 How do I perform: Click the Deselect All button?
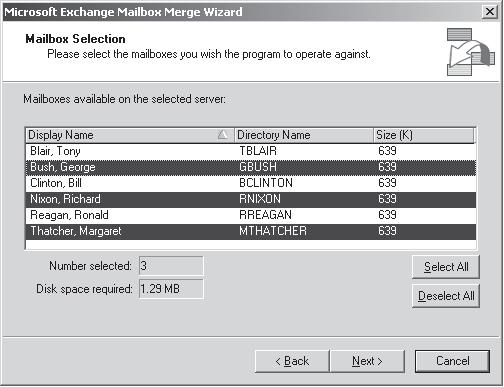(446, 296)
